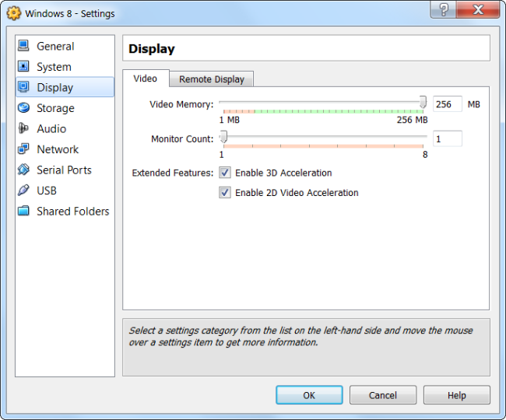This screenshot has width=506, height=420.
Task: Click the Monitor Count maximum label 8
Action: [x=425, y=155]
